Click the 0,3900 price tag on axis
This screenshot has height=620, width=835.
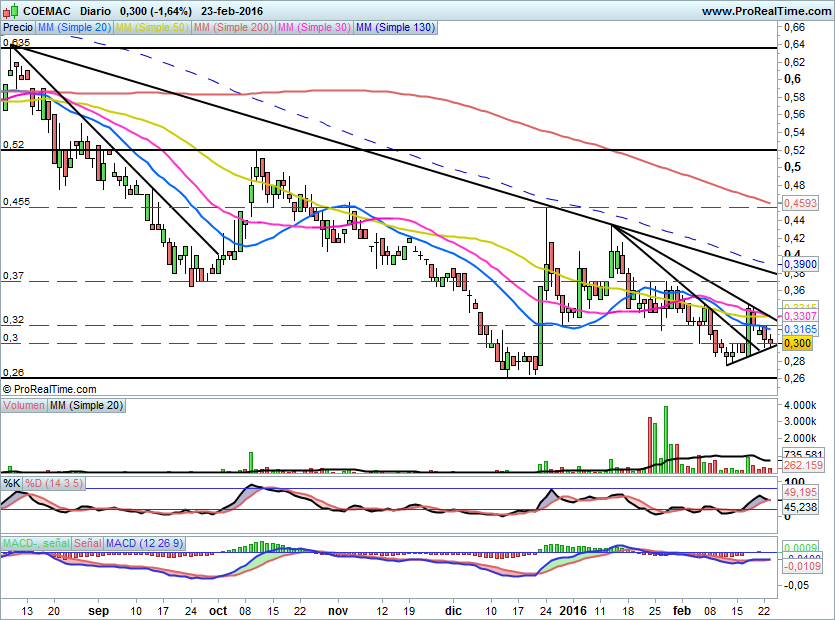click(798, 262)
